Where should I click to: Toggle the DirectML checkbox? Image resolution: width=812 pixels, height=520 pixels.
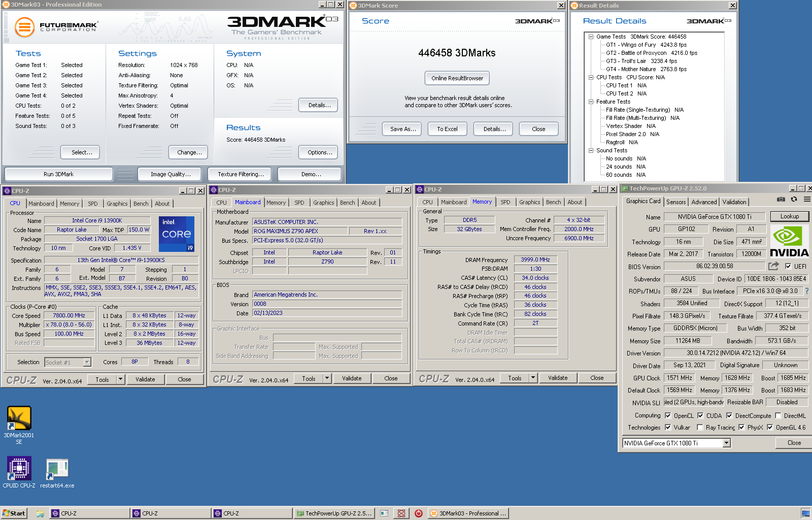point(778,415)
